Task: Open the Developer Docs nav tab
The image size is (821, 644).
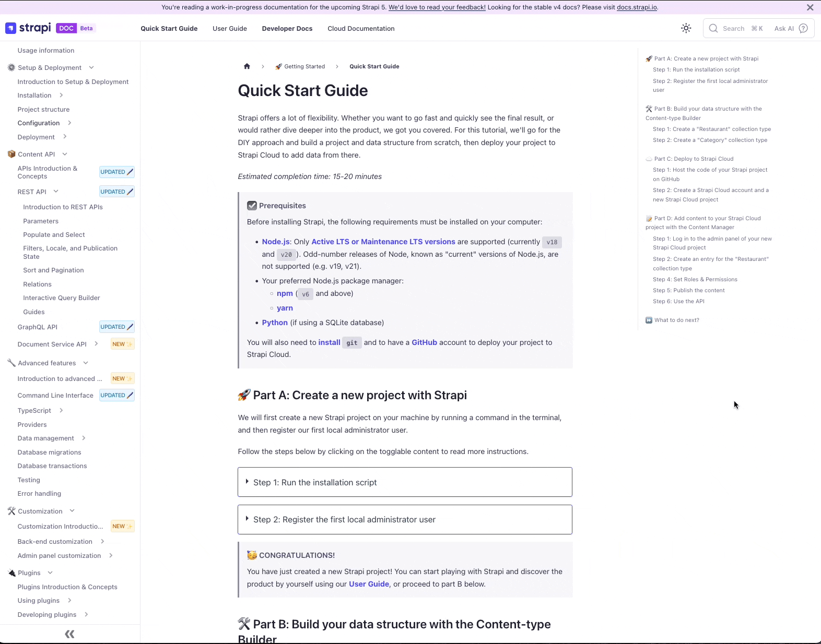Action: coord(287,29)
